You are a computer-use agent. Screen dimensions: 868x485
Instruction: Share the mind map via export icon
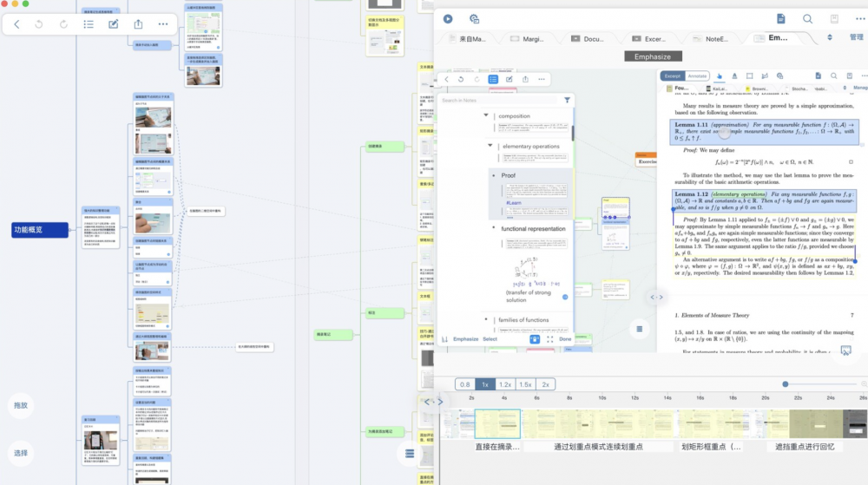(x=138, y=24)
